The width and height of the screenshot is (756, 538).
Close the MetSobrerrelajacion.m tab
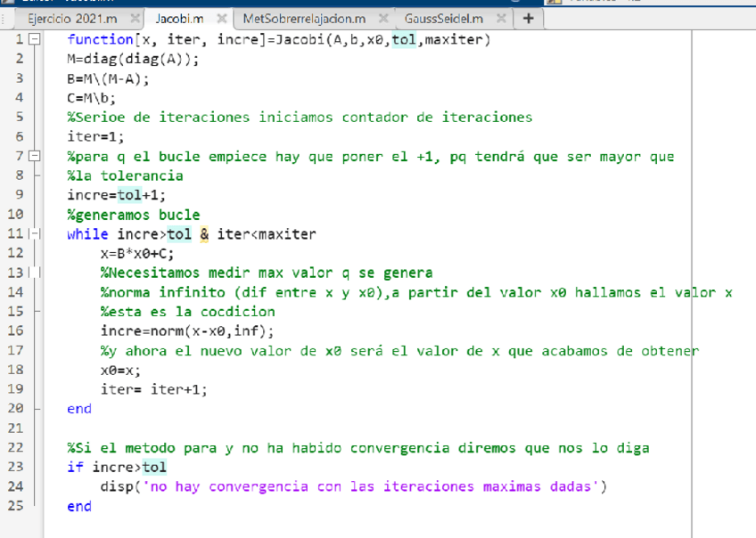coord(382,18)
